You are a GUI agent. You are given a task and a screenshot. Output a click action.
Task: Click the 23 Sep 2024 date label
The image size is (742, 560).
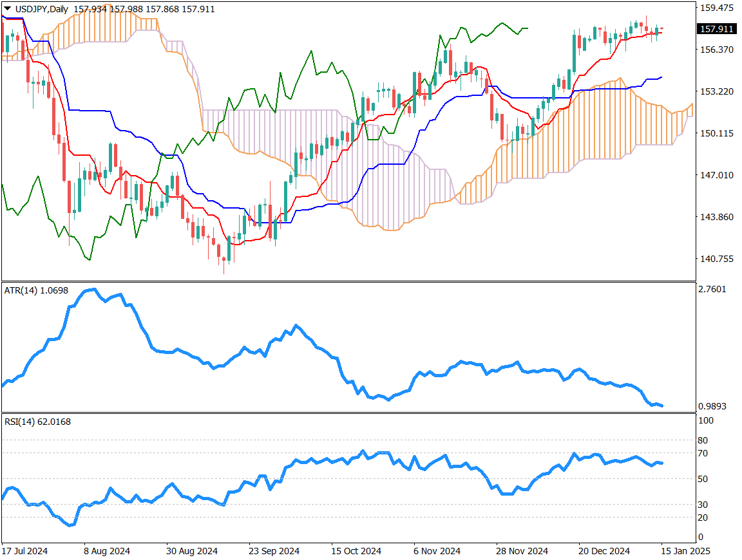point(274,551)
